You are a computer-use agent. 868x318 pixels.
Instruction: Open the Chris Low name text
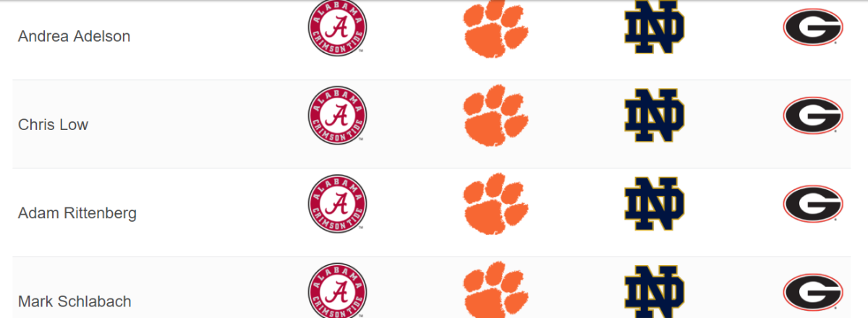[53, 124]
